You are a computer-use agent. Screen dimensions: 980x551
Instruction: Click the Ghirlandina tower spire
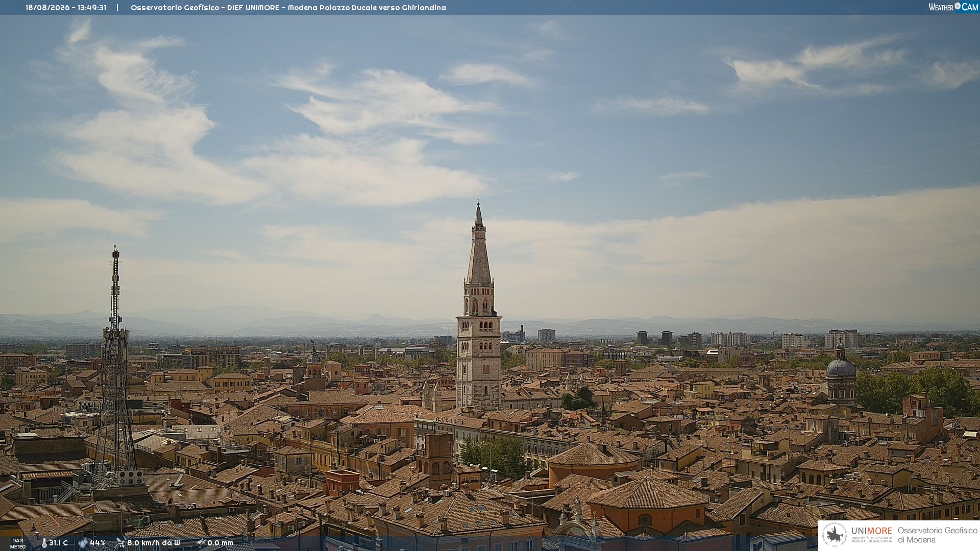coord(478,245)
